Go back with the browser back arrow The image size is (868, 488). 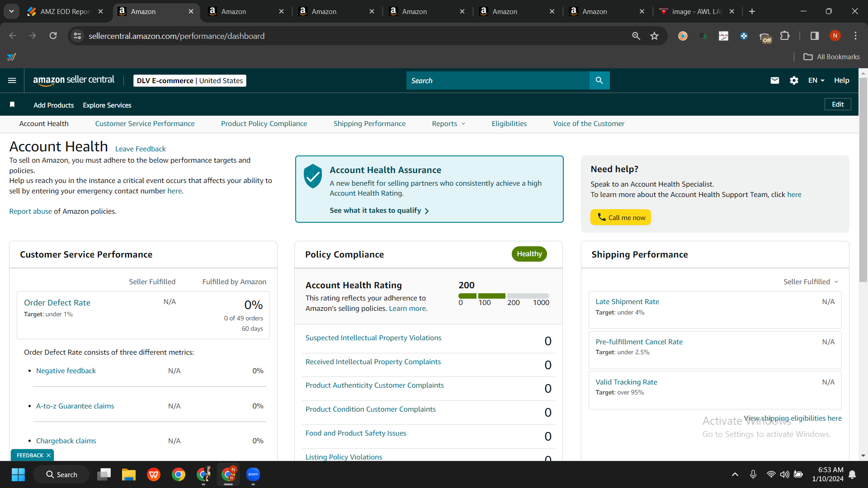[13, 36]
